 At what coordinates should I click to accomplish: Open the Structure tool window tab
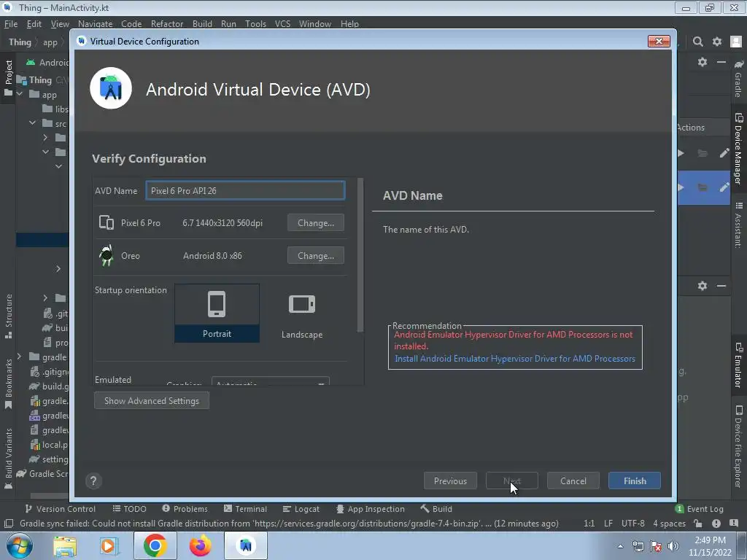(x=9, y=316)
